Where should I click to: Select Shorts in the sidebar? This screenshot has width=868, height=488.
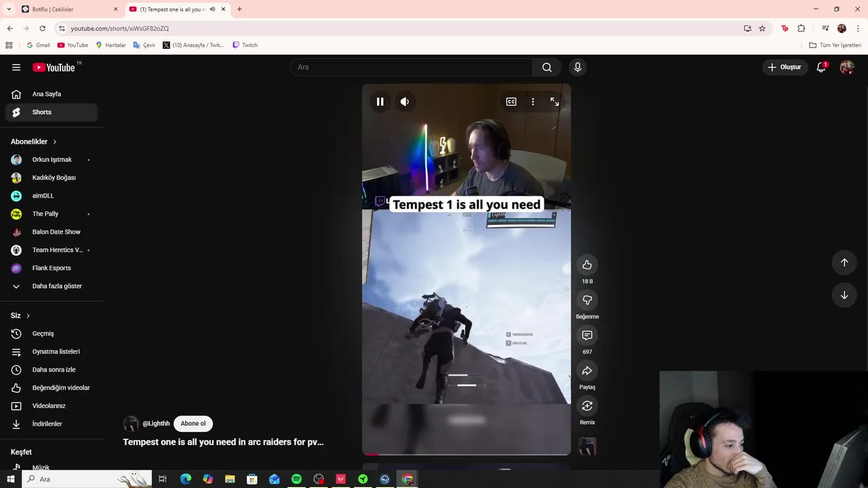point(52,112)
